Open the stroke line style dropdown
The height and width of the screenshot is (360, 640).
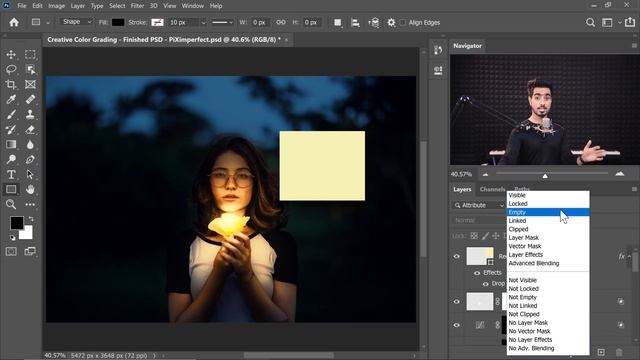pyautogui.click(x=222, y=22)
